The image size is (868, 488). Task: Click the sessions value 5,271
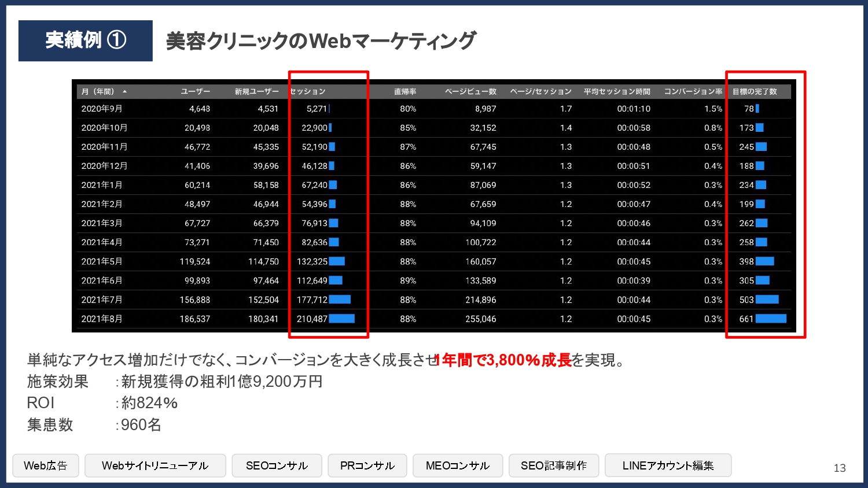317,109
